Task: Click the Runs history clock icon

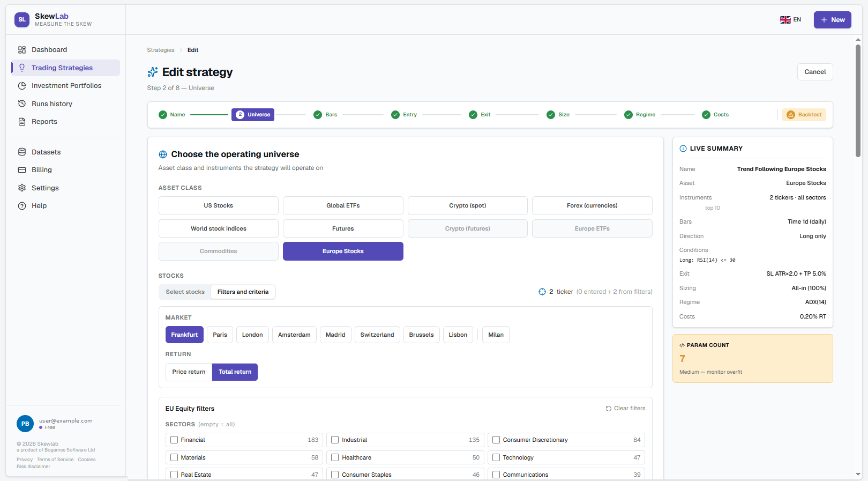Action: click(22, 103)
